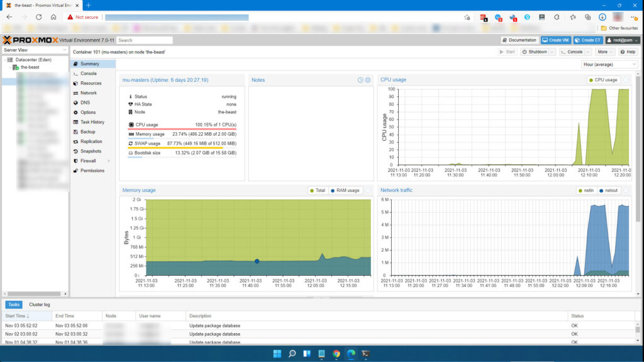
Task: Click the Proxmox search field
Action: pos(145,40)
